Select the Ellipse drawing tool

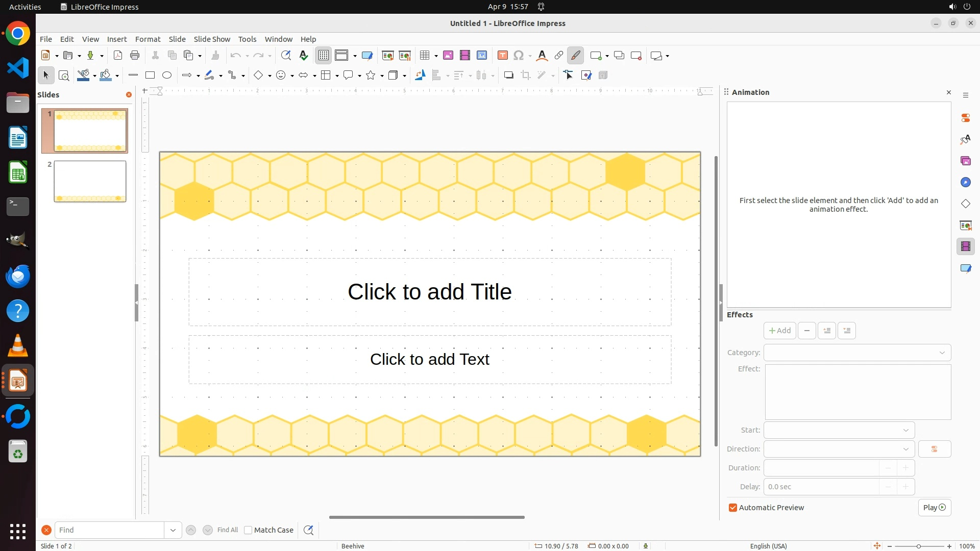click(x=167, y=76)
